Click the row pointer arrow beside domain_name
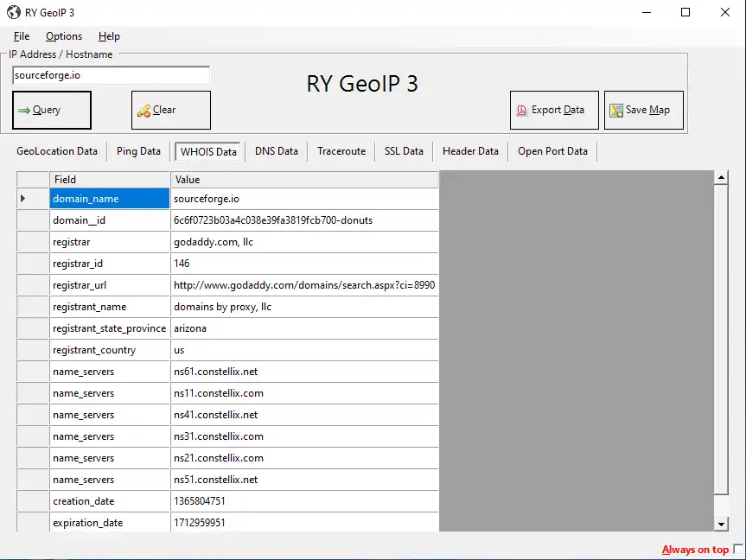The height and width of the screenshot is (560, 746). tap(22, 199)
